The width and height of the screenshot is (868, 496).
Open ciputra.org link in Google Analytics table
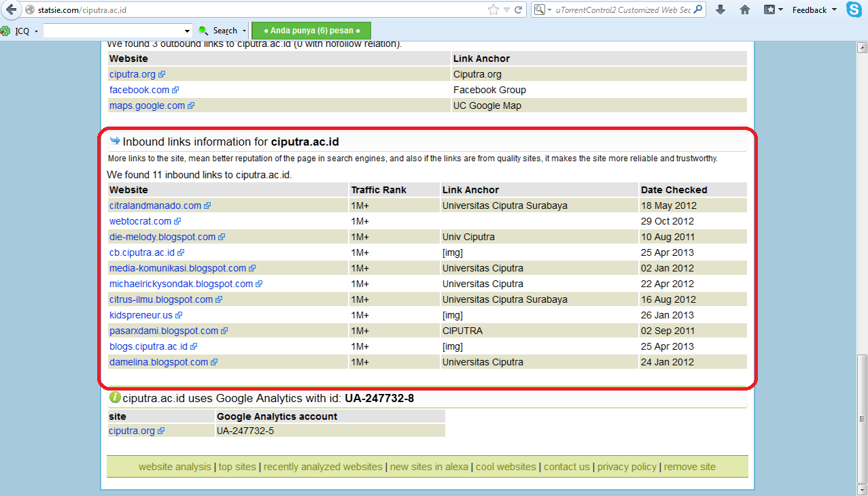pyautogui.click(x=132, y=431)
